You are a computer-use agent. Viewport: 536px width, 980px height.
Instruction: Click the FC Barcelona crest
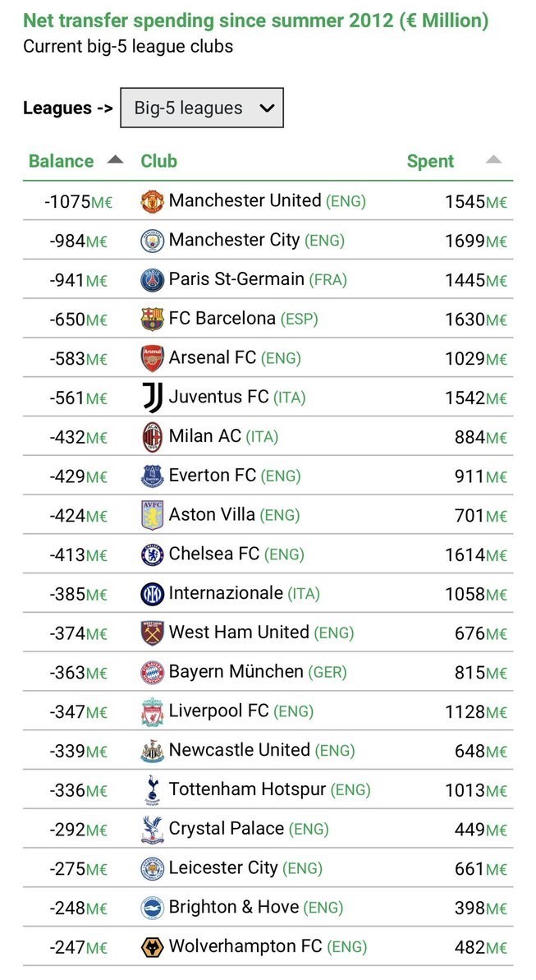click(x=153, y=319)
